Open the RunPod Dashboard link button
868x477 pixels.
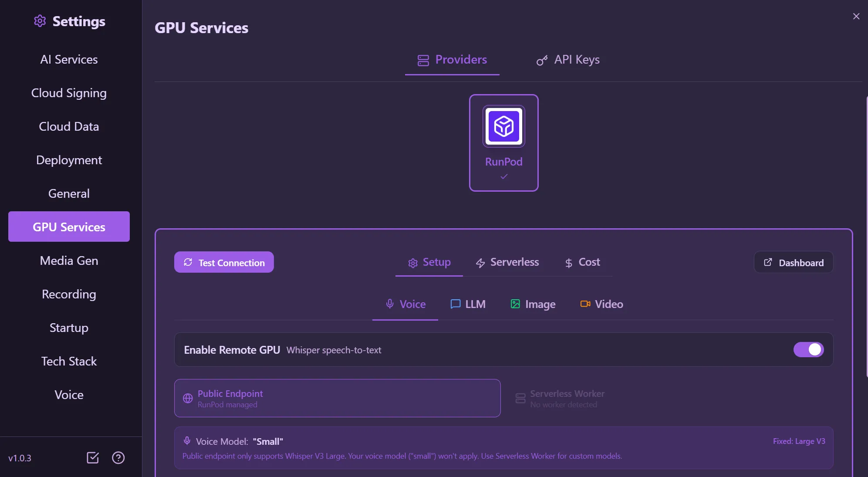click(794, 262)
